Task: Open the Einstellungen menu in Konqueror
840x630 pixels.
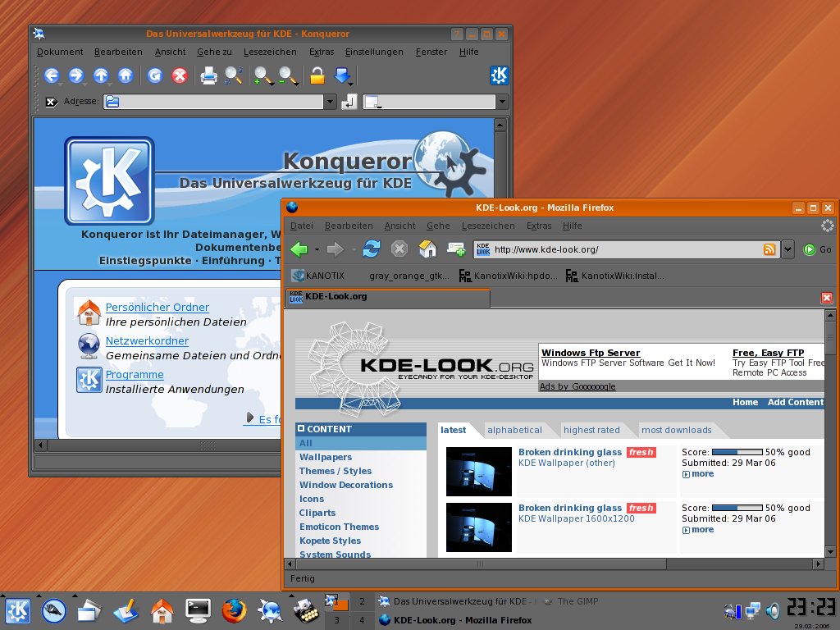Action: point(374,52)
